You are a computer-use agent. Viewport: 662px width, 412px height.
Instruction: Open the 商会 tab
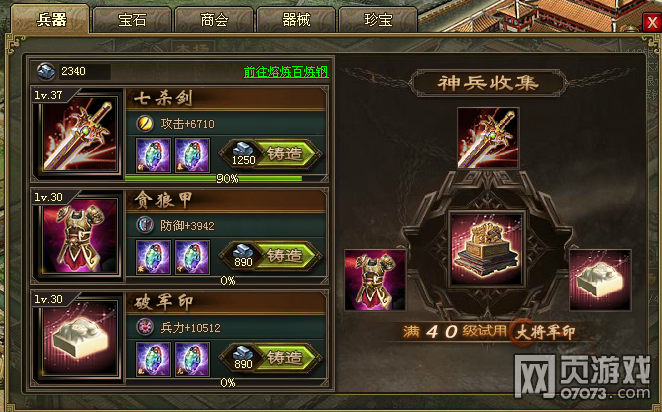click(x=214, y=20)
